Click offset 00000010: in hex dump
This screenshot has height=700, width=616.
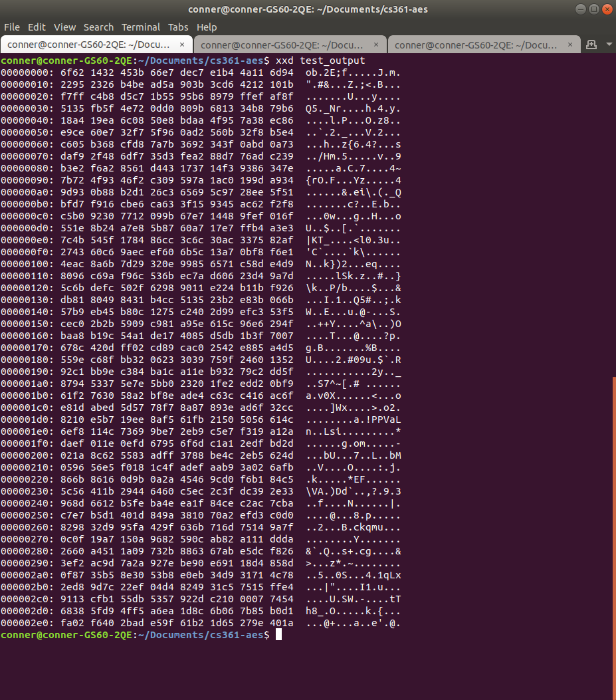(27, 85)
